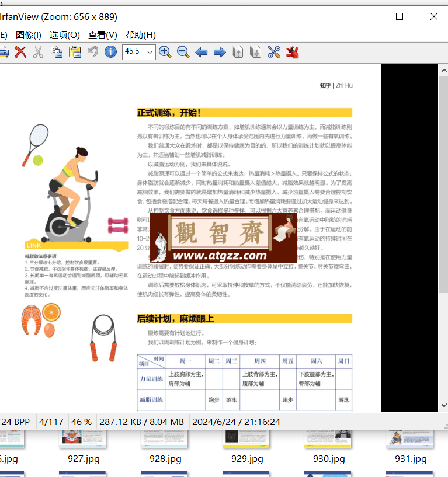Select the 930.jpg thumbnail
This screenshot has width=448, height=477.
(x=328, y=438)
